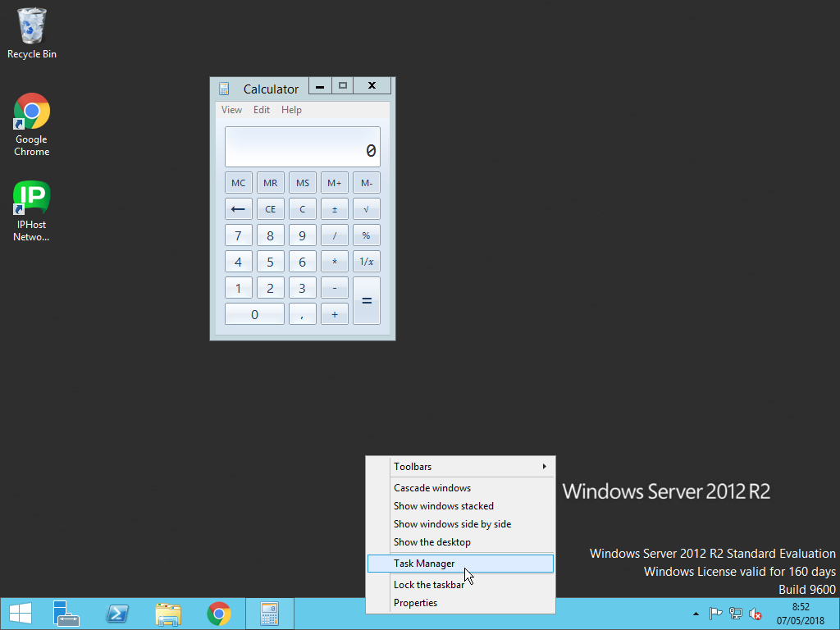
Task: Click calculator digit 7
Action: (239, 235)
